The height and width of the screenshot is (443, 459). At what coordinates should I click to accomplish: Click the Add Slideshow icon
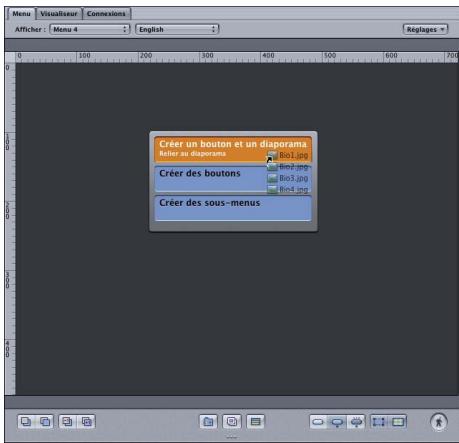[232, 422]
